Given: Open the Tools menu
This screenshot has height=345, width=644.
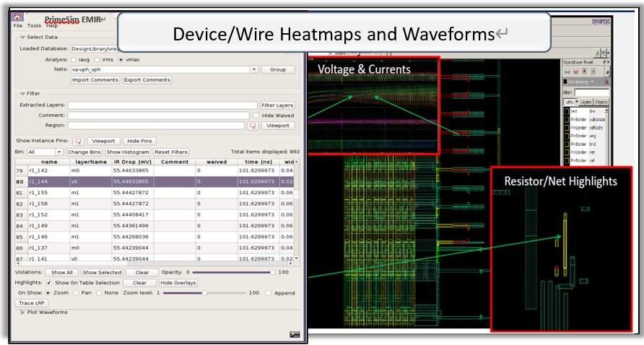Looking at the screenshot, I should pos(34,26).
